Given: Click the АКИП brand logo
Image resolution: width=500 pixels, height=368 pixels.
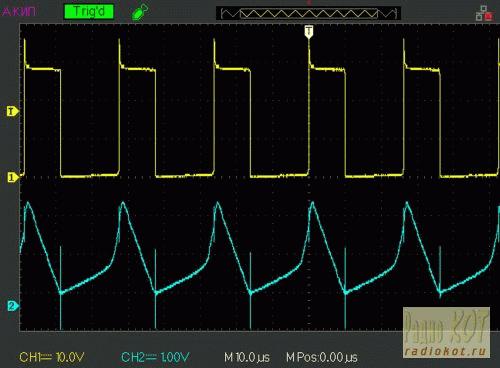Looking at the screenshot, I should click(x=18, y=12).
